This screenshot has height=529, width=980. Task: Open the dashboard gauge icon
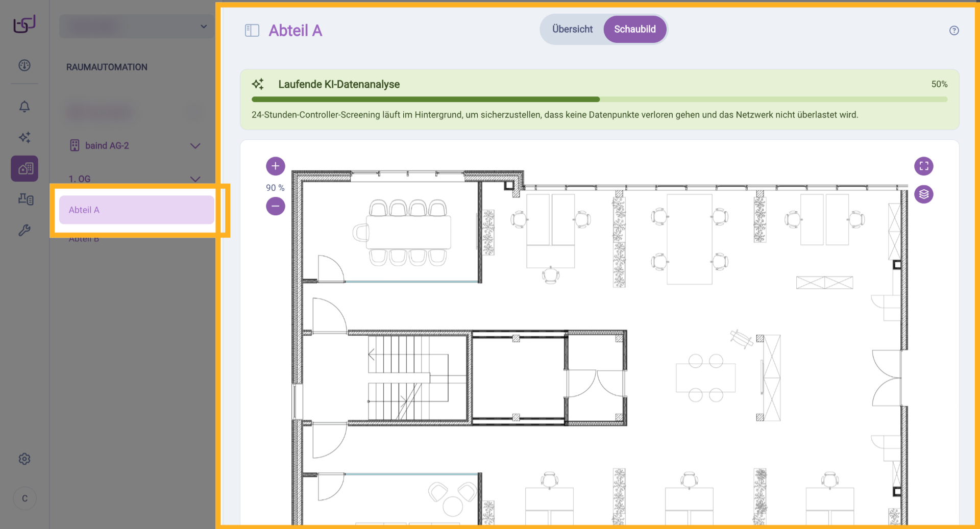(x=24, y=65)
